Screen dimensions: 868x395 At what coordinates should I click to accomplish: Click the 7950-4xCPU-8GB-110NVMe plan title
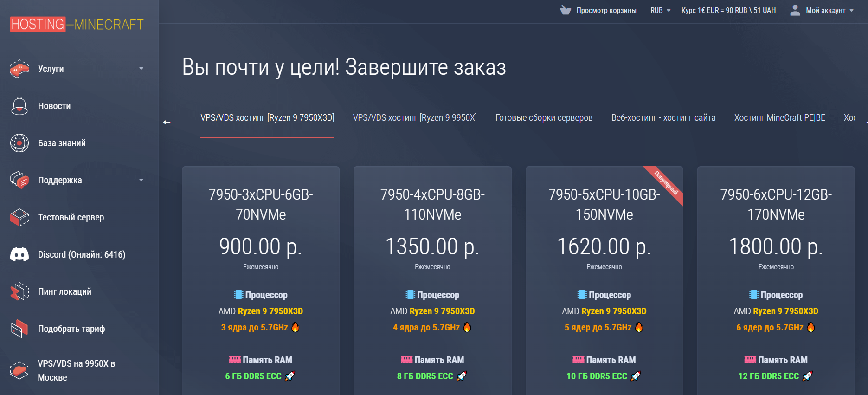(432, 204)
